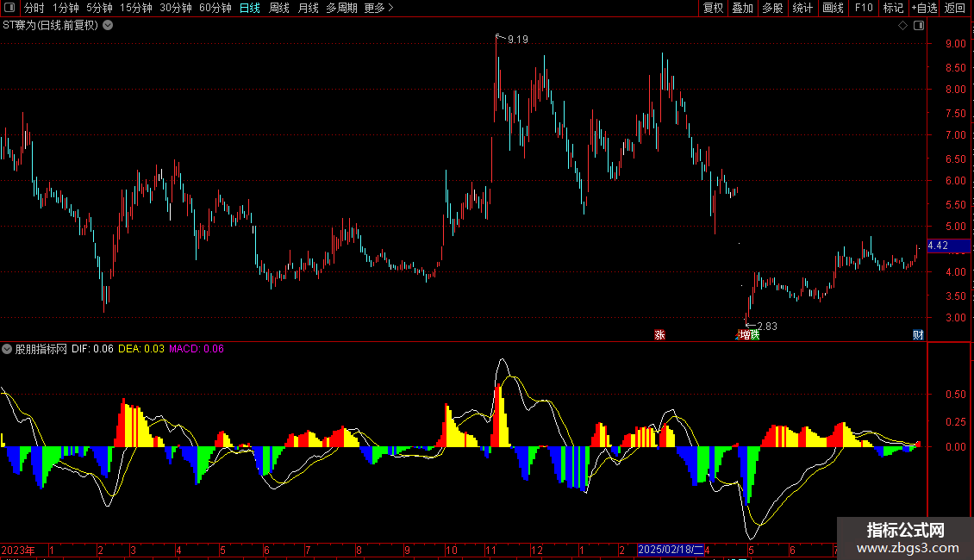Click month 9 on the time axis
Image resolution: width=974 pixels, height=560 pixels.
(x=407, y=551)
